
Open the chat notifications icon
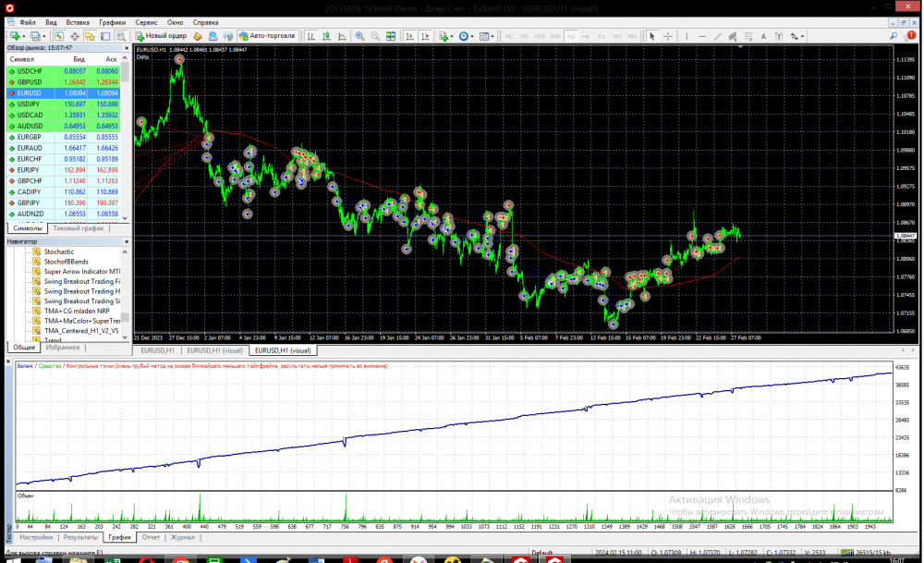tap(910, 36)
